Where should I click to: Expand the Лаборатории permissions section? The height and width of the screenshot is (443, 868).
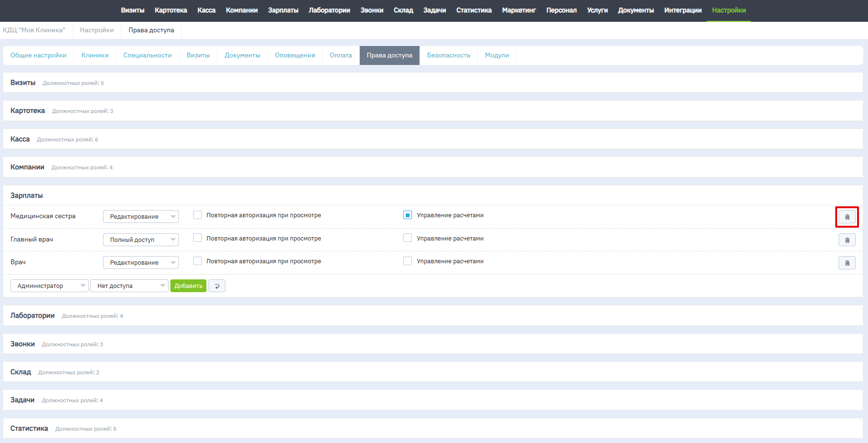[33, 316]
